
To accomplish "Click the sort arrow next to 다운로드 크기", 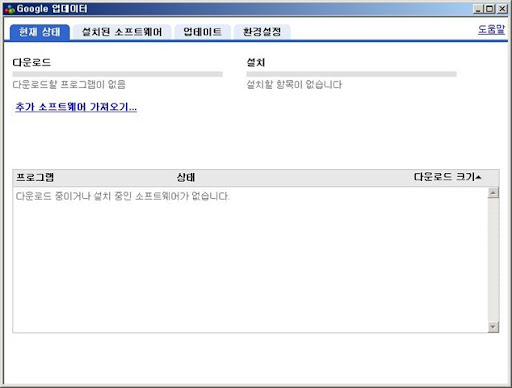I will [479, 177].
